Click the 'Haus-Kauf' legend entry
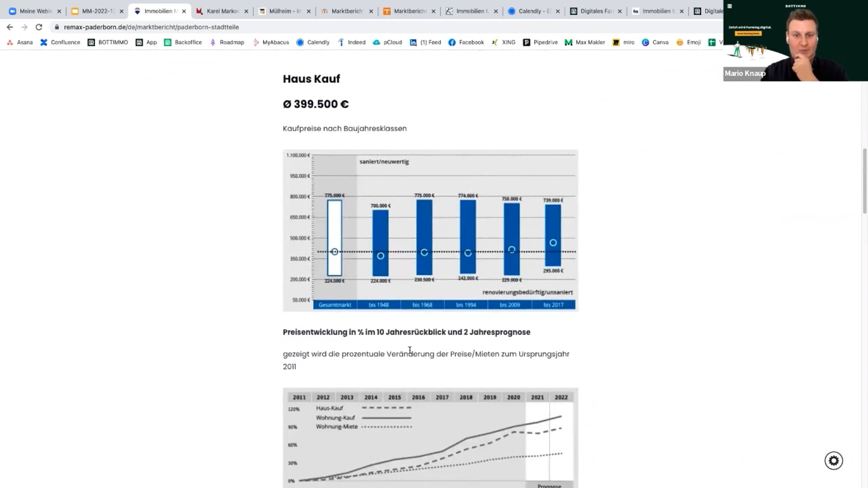The height and width of the screenshot is (488, 868). point(330,408)
